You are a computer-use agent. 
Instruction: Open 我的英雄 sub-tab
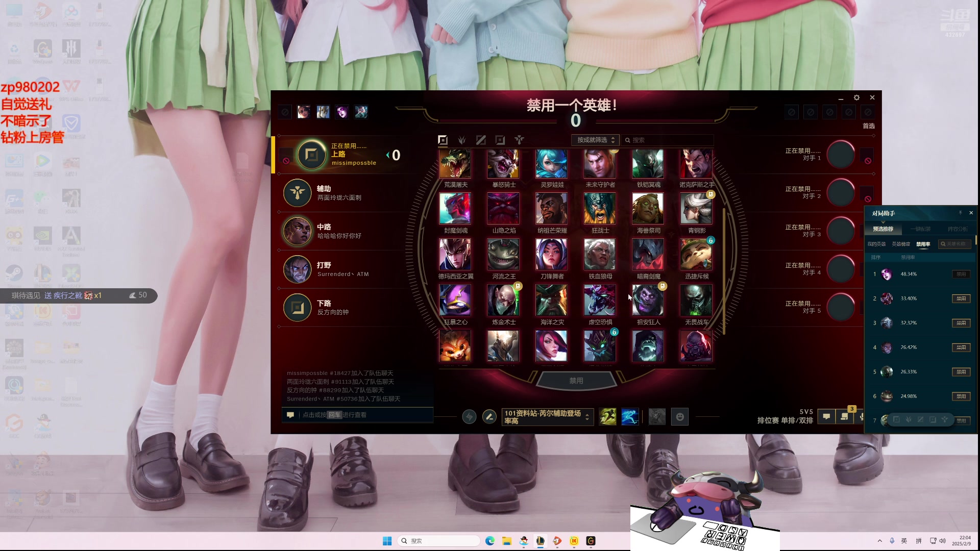[876, 244]
